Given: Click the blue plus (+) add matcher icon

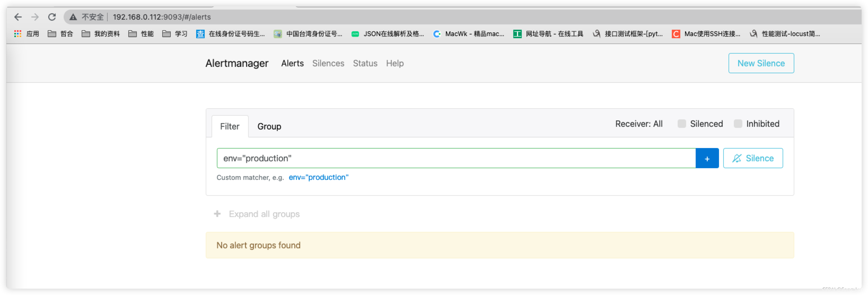Looking at the screenshot, I should [707, 158].
